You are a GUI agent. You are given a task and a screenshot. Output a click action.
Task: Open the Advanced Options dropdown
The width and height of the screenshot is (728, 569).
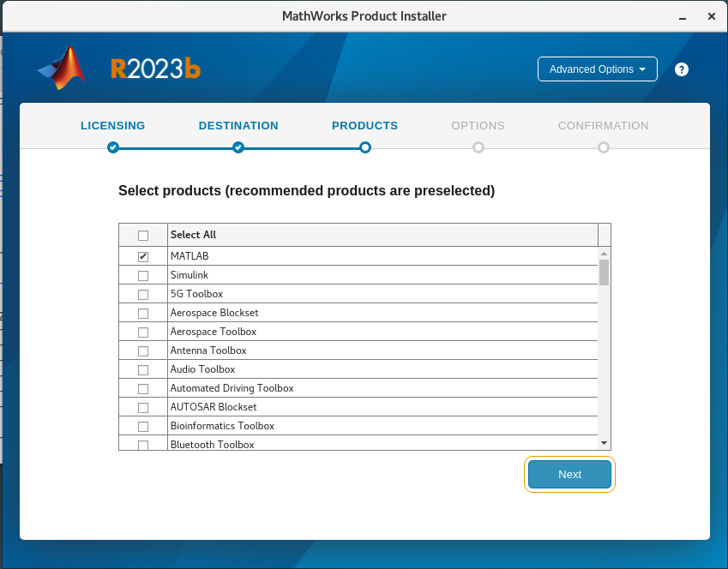597,69
